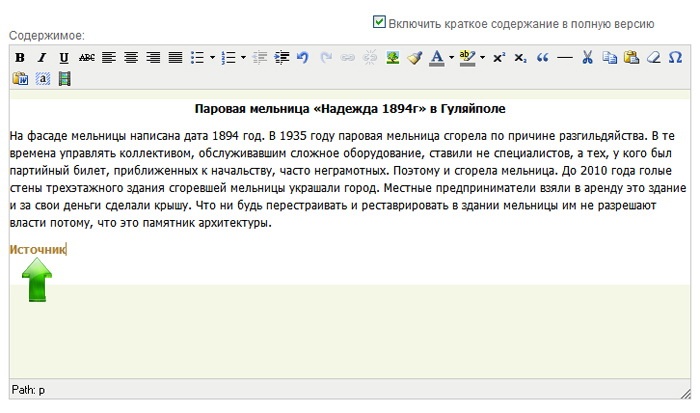Screen dimensions: 700x413
Task: Remove formatting with eraser icon
Action: 654,58
